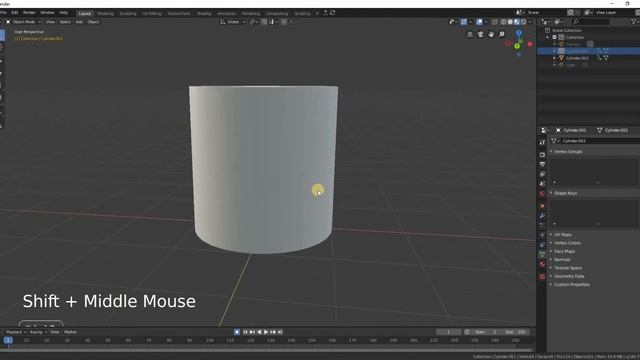Open the Output properties tab

click(542, 164)
